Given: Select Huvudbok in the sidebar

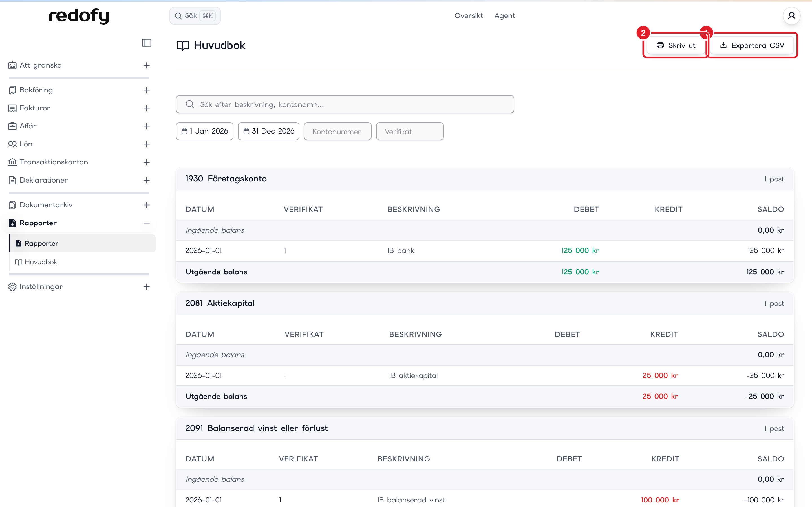Looking at the screenshot, I should click(x=41, y=262).
